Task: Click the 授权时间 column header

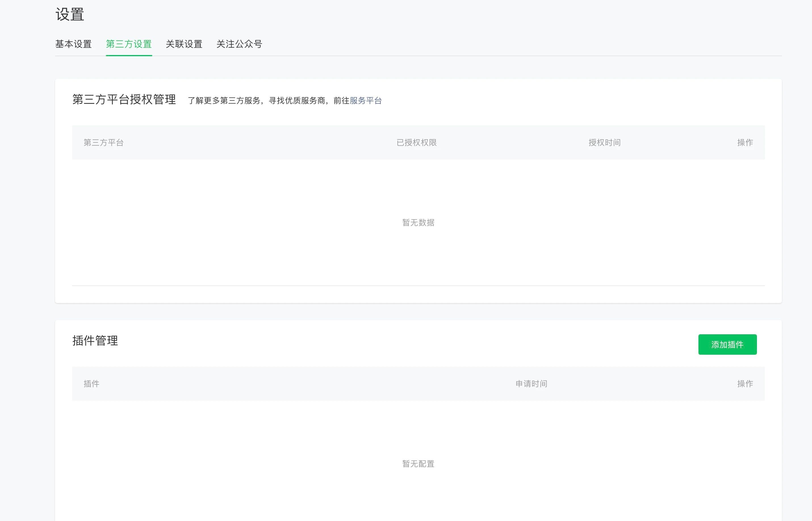Action: coord(604,142)
